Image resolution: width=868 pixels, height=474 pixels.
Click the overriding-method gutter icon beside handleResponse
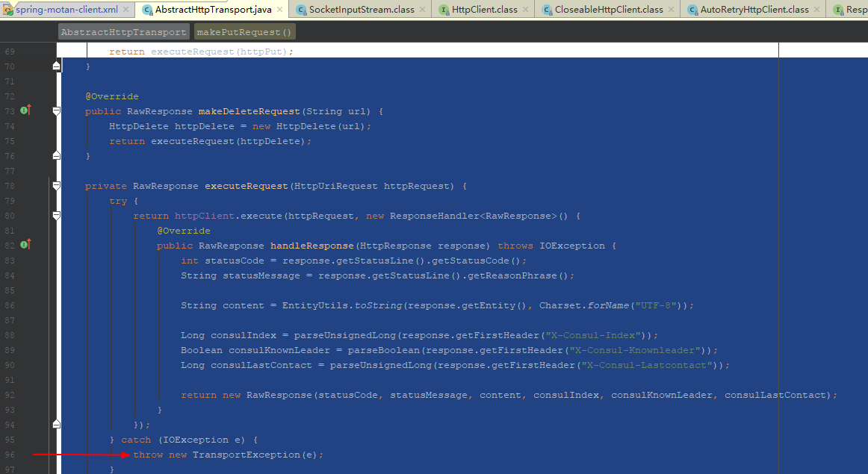(25, 244)
